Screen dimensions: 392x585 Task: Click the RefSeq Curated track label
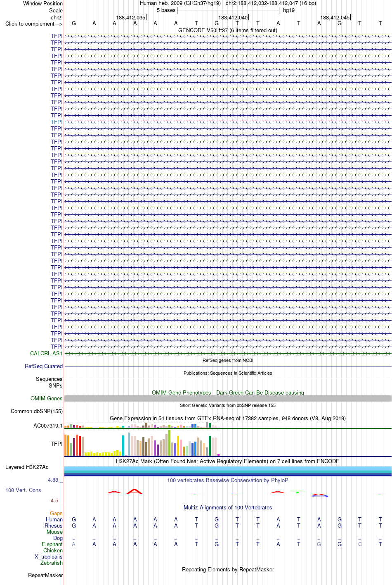pos(44,366)
